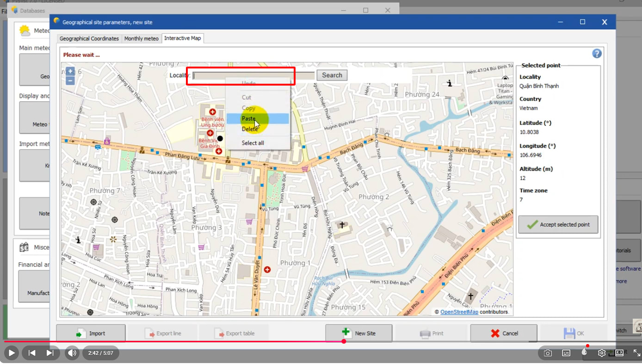Image resolution: width=642 pixels, height=364 pixels.
Task: Click the Import button
Action: coord(91,333)
